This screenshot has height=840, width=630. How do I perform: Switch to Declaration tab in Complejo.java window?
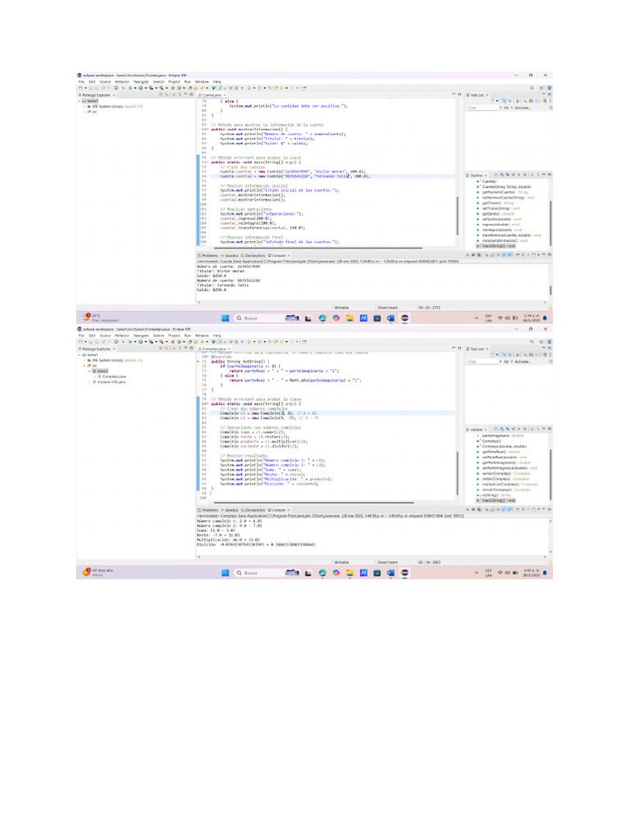coord(253,510)
